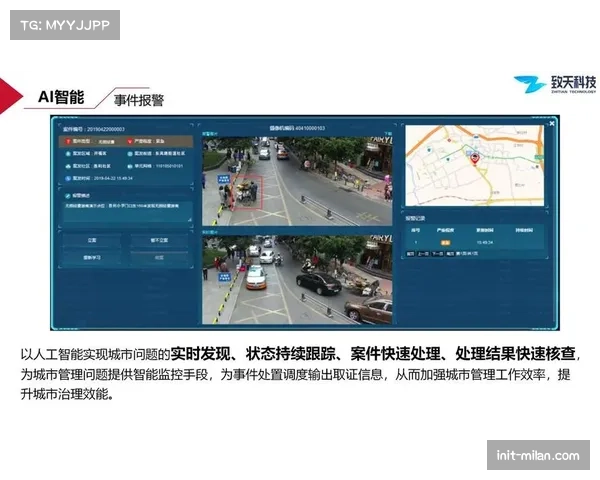Click the relearn button under 立案

[92, 258]
